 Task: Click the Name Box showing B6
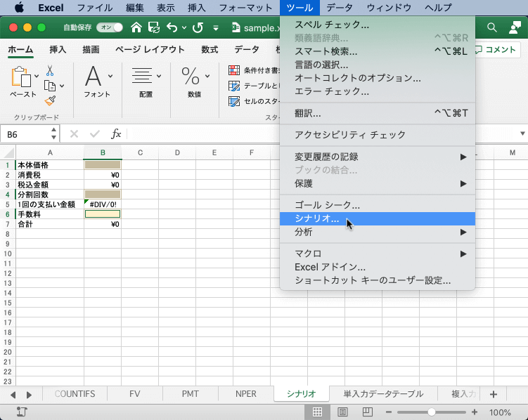tap(25, 134)
